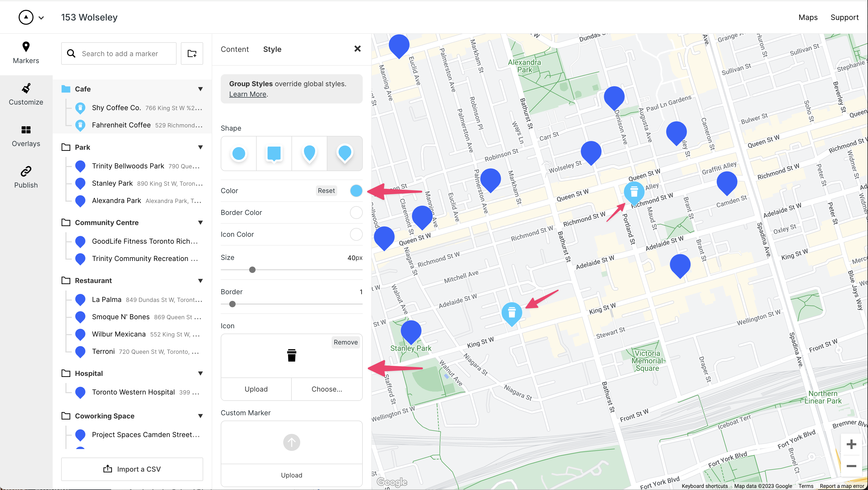Screen dimensions: 868x490
Task: Open the Markers sidebar section
Action: (x=26, y=53)
